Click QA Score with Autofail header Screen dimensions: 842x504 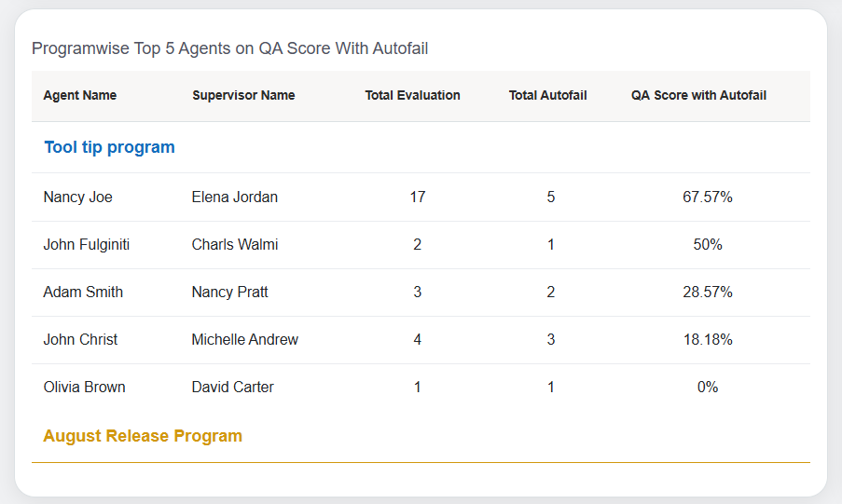[x=698, y=95]
